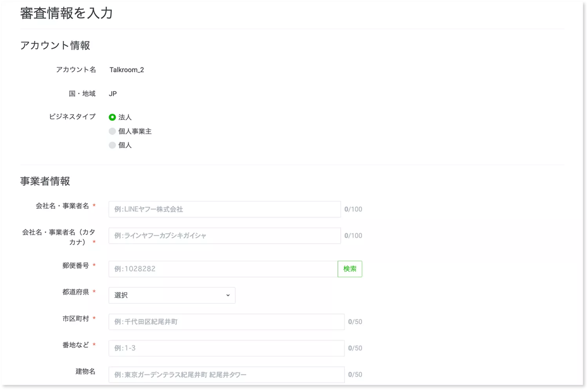This screenshot has height=390, width=588.
Task: Click the Talkroom_2 account name text
Action: [127, 70]
